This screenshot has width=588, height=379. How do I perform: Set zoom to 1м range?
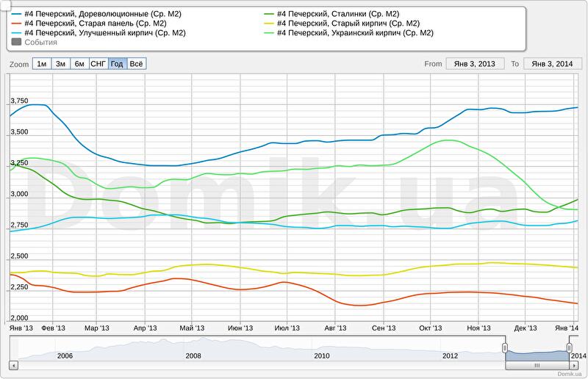pos(42,64)
